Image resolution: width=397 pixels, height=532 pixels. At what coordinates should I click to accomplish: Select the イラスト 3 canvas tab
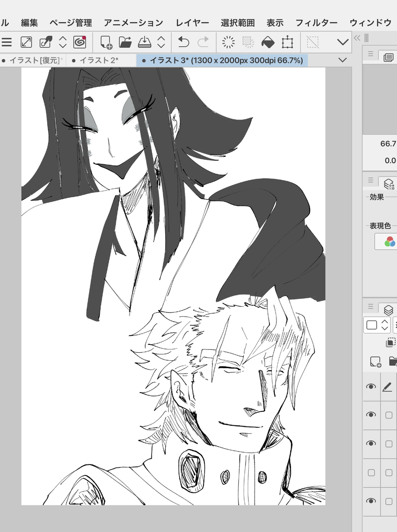click(222, 61)
